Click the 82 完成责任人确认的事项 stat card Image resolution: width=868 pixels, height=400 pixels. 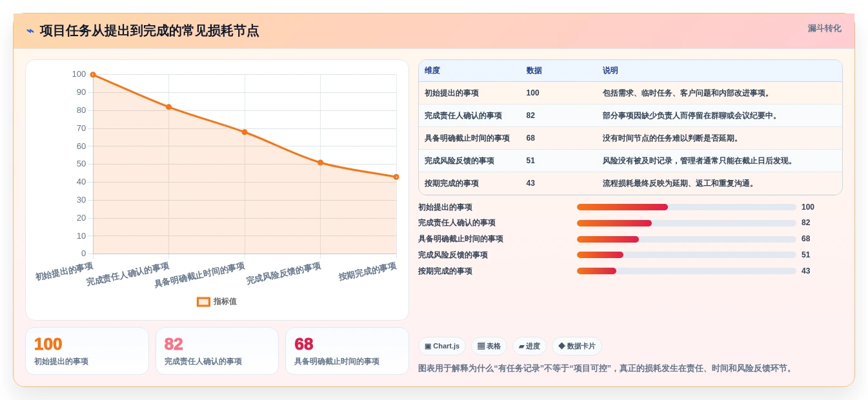point(217,351)
